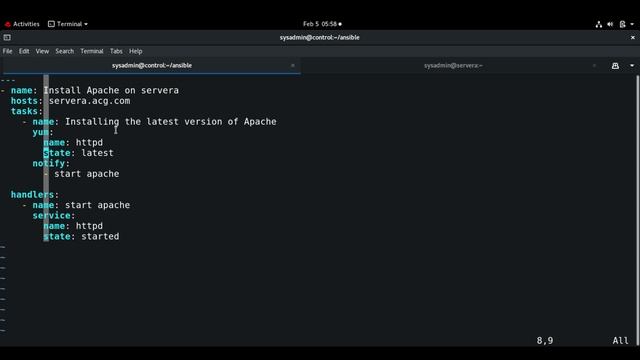640x360 pixels.
Task: Click 'Installing the latest version of Apache'
Action: pyautogui.click(x=171, y=122)
